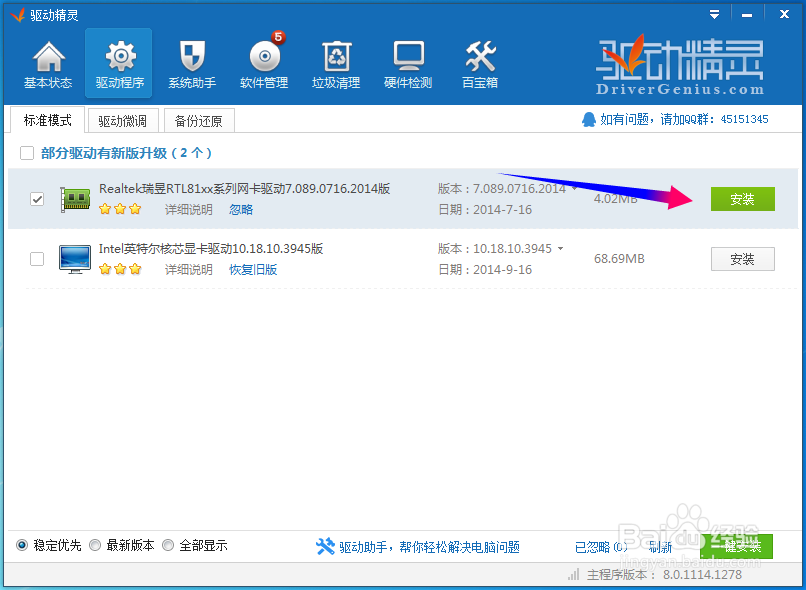Click the signal bars status icon
Screen dimensions: 806x590
coord(574,574)
